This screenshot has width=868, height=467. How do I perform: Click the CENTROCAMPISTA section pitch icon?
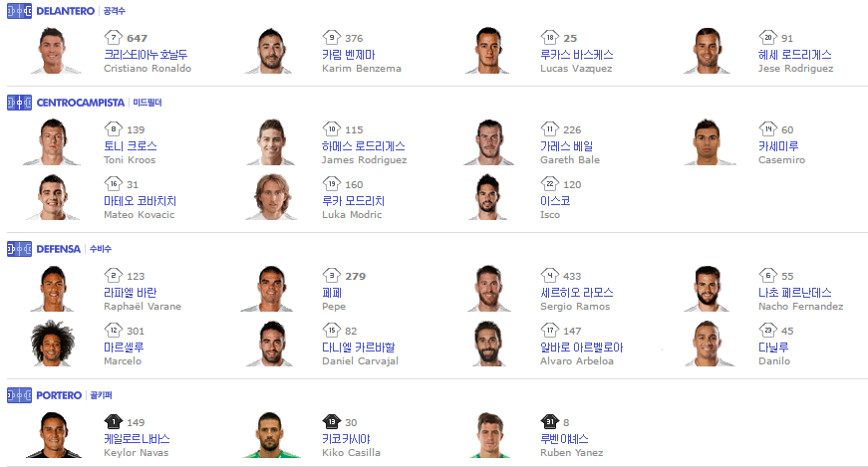[19, 102]
